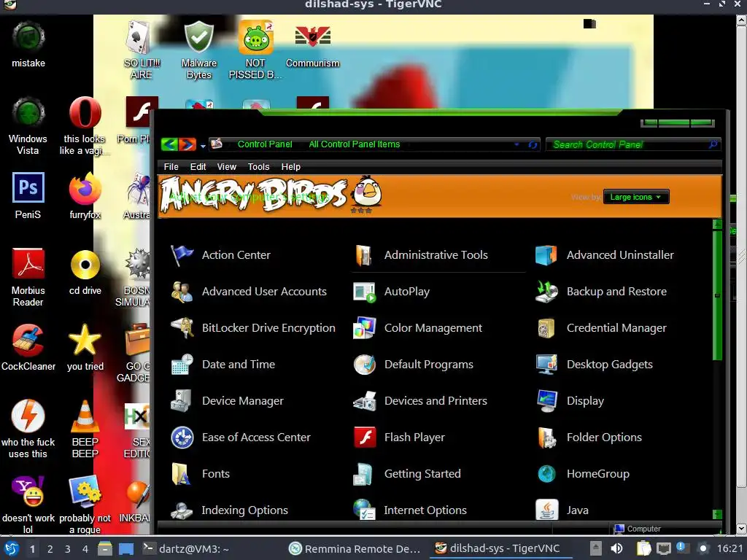Screen dimensions: 747x560
Task: Open Internet Options icon
Action: click(x=365, y=510)
